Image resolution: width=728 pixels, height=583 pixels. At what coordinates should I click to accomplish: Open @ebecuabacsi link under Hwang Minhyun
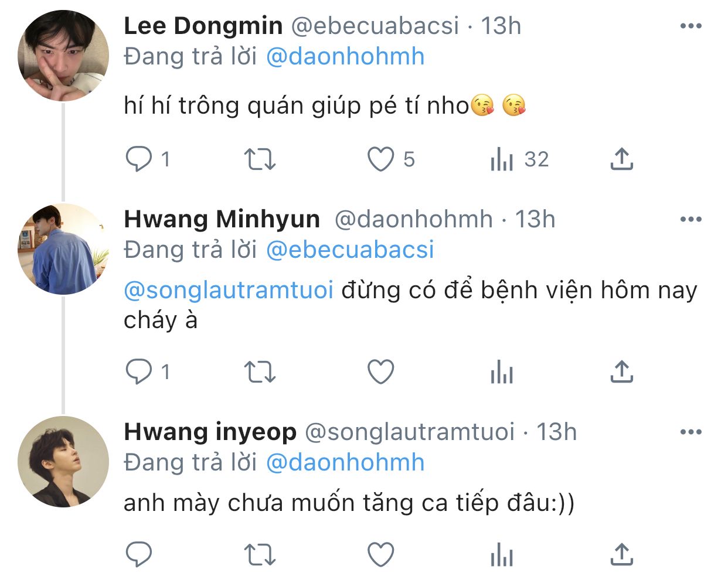click(x=350, y=250)
